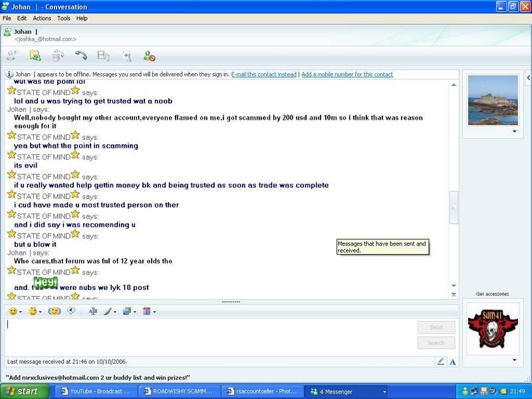Screen dimensions: 532x399
Task: Open the Share files toolbar icon
Action: pos(35,57)
